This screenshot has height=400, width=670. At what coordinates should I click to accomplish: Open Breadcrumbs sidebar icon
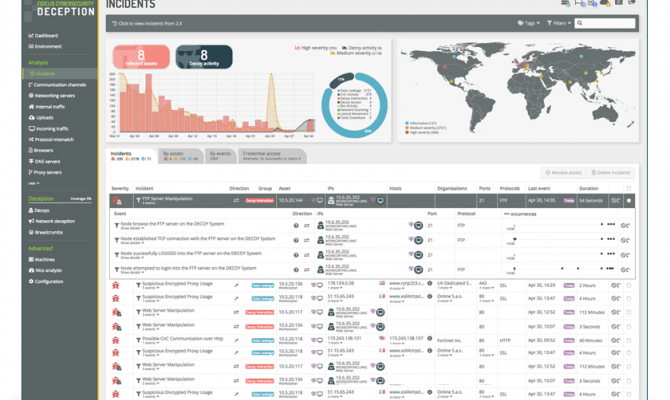click(31, 232)
